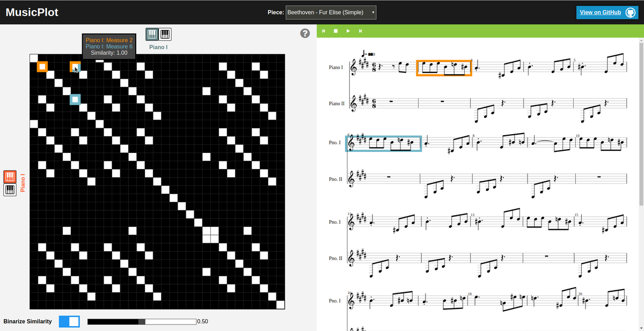This screenshot has width=644, height=331.
Task: Click the 'Piano I: Measure 2' tooltip line
Action: [x=109, y=40]
